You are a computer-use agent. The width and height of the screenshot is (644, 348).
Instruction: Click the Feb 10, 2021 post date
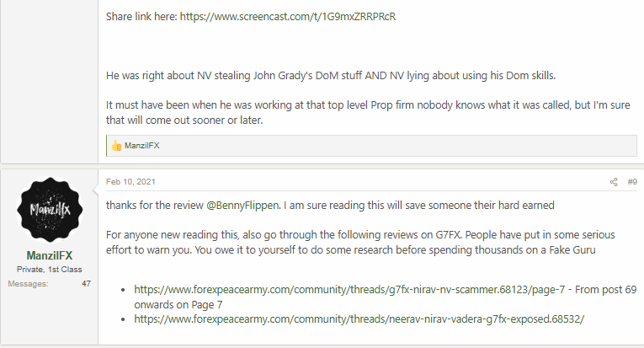click(130, 182)
